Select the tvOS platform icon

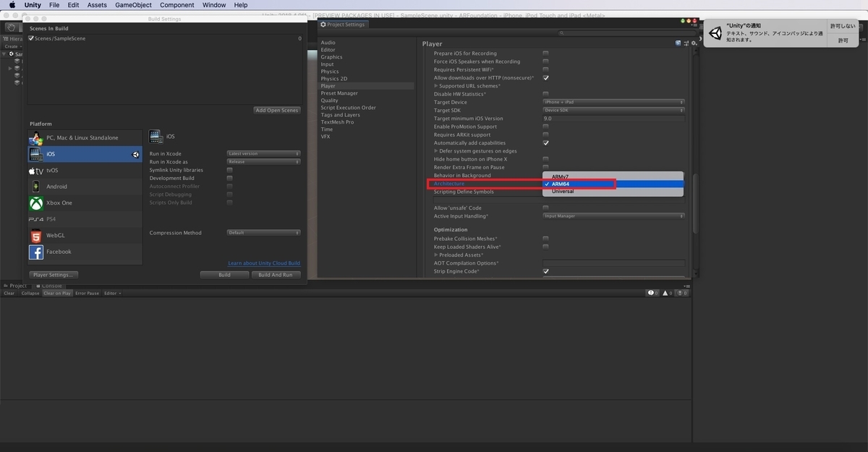(36, 171)
